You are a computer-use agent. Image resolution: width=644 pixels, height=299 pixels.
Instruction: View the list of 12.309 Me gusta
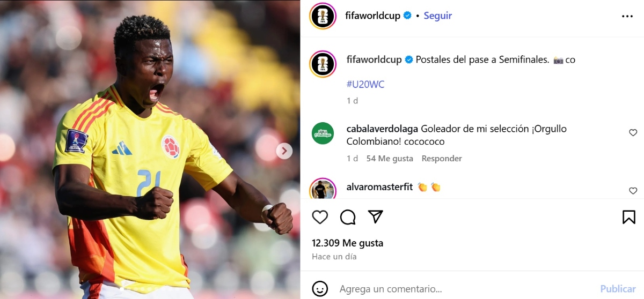click(348, 243)
